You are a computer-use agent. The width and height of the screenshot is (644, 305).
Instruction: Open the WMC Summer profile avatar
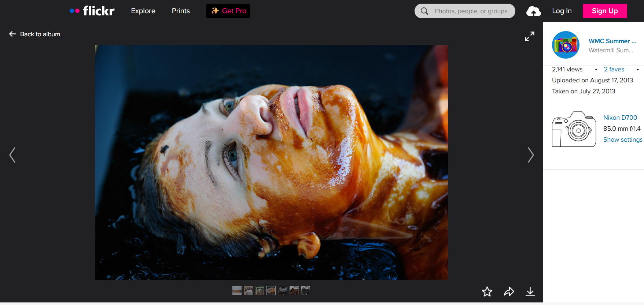tap(566, 45)
